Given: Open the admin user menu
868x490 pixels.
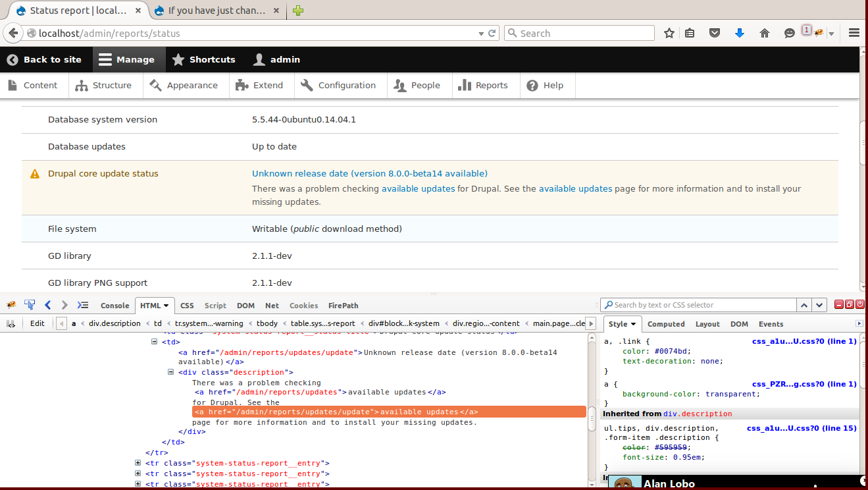Looking at the screenshot, I should coord(276,59).
